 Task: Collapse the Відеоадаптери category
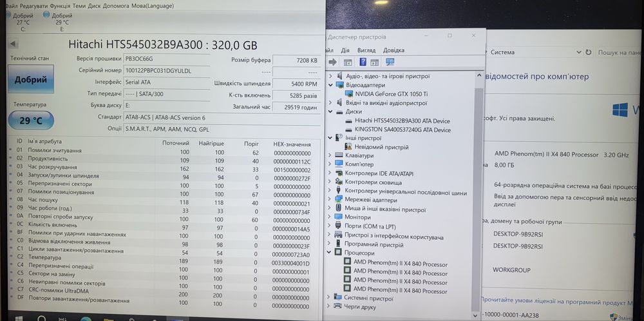point(330,84)
